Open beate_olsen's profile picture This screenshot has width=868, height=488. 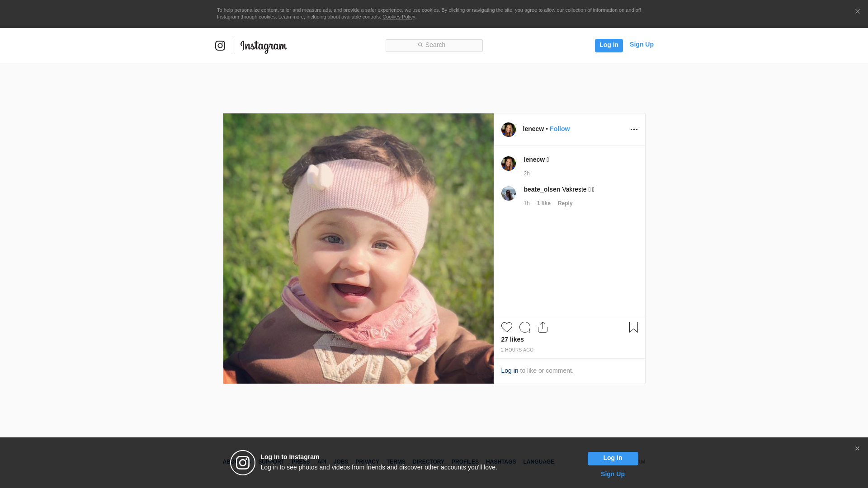coord(508,193)
